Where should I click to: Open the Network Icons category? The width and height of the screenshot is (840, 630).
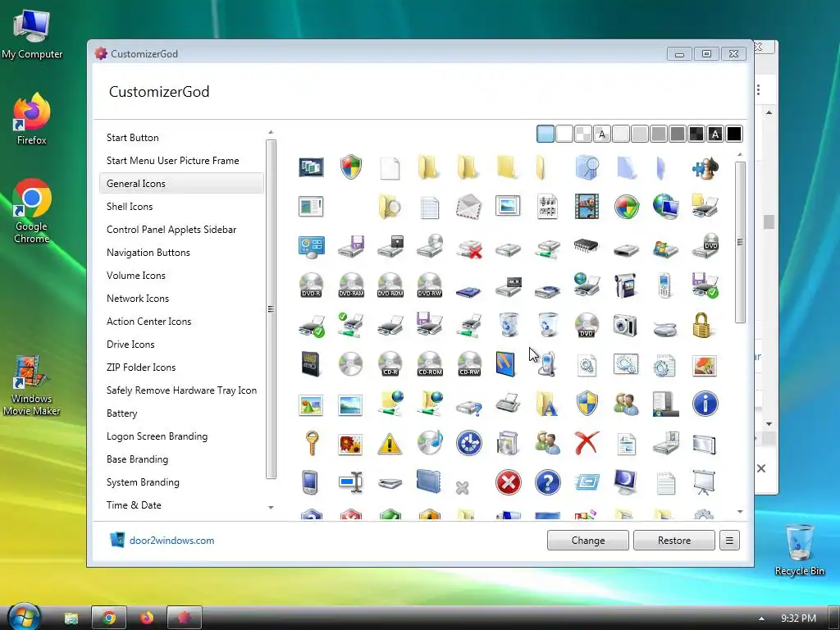pyautogui.click(x=138, y=299)
